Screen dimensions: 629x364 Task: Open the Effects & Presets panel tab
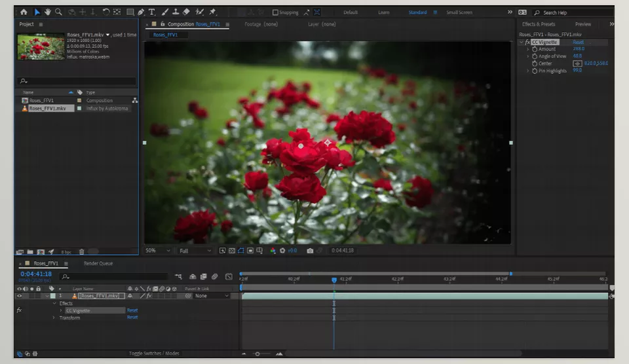539,24
